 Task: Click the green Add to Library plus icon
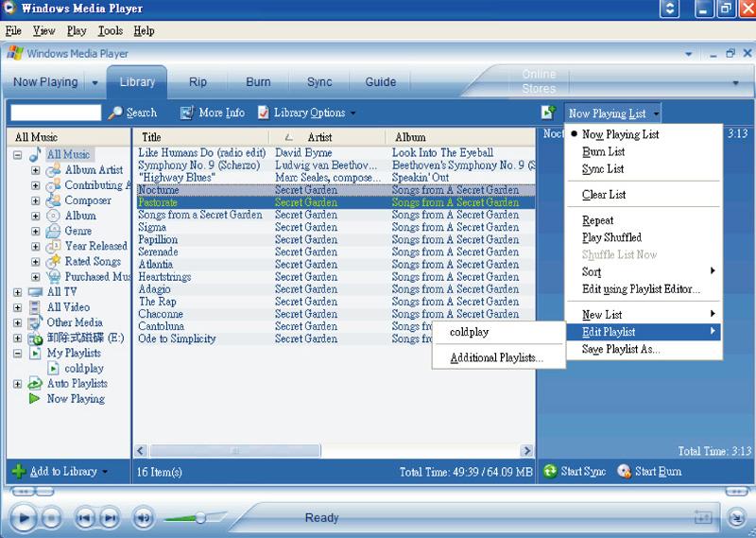19,472
